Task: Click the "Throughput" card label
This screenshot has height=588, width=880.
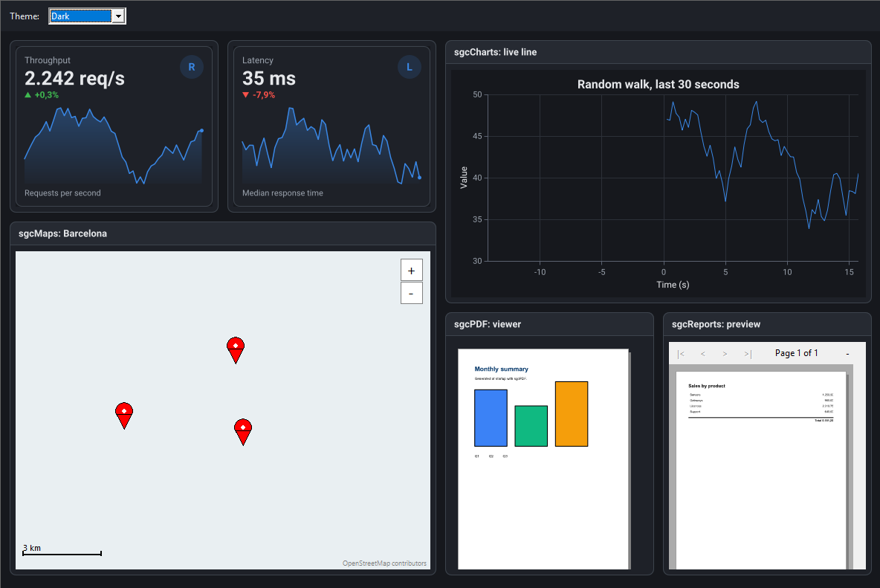Action: [48, 60]
